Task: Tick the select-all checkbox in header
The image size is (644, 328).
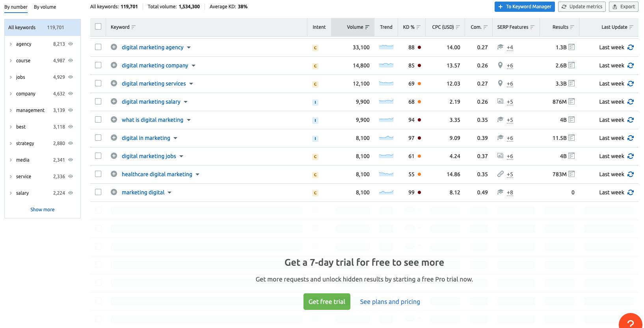Action: pos(98,26)
